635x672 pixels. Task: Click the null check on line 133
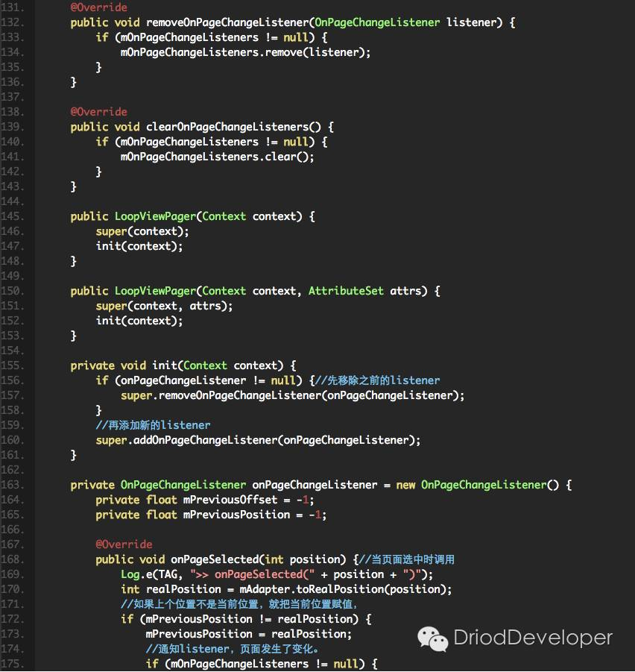click(212, 37)
